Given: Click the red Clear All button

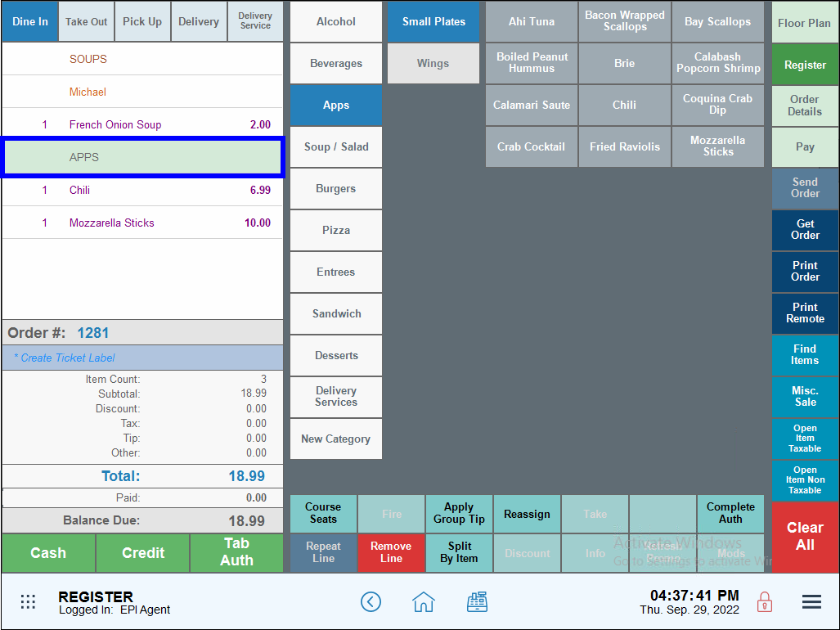Looking at the screenshot, I should tap(805, 537).
